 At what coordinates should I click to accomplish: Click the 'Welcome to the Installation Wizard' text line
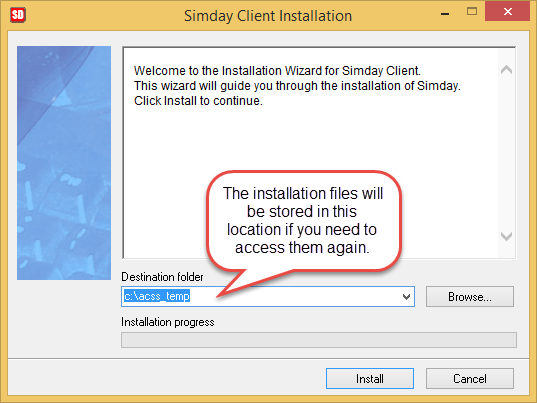(277, 71)
